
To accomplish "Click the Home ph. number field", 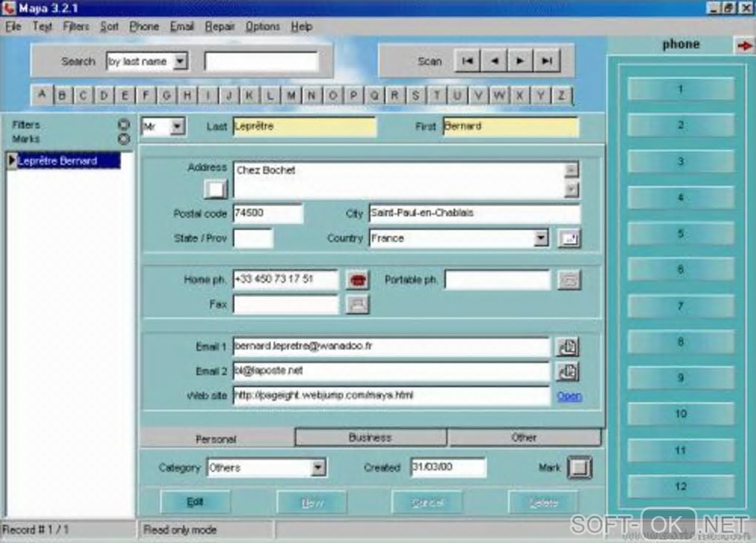I will (x=285, y=280).
